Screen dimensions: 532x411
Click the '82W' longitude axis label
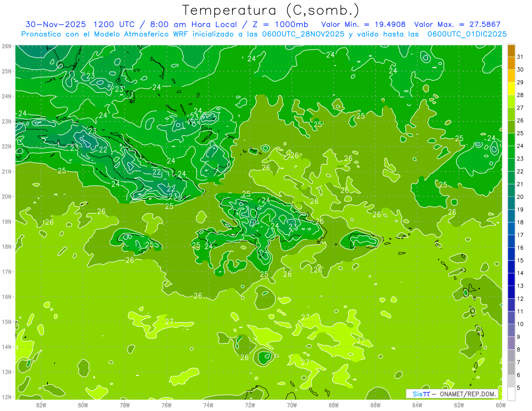(41, 405)
